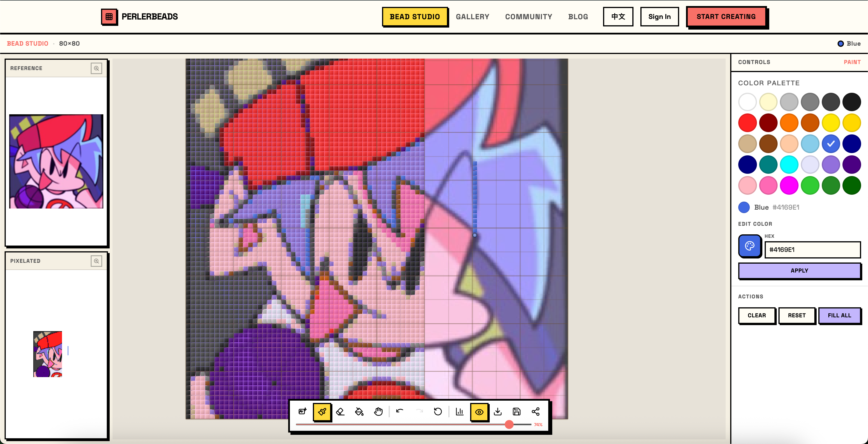Pick the dark purple palette swatch
The height and width of the screenshot is (444, 868).
tap(851, 165)
